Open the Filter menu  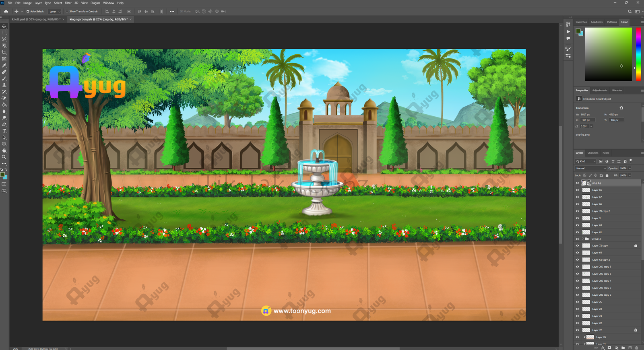pyautogui.click(x=68, y=3)
